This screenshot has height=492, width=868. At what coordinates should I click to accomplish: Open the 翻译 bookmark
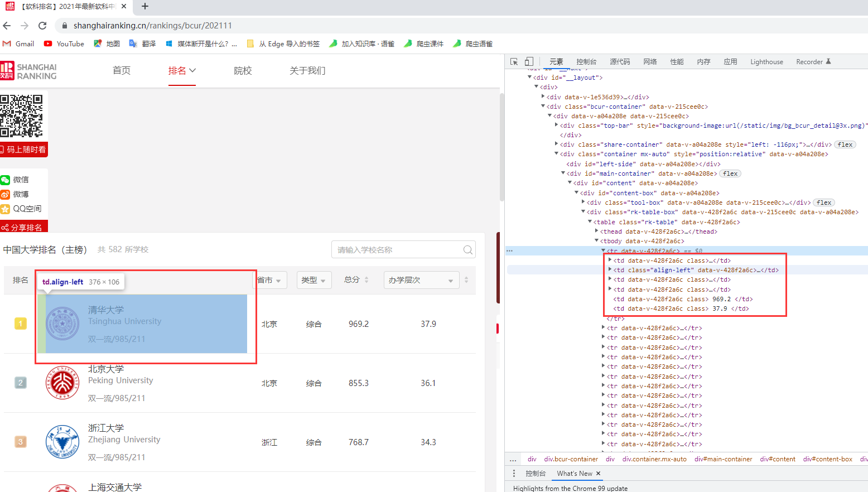click(x=143, y=44)
